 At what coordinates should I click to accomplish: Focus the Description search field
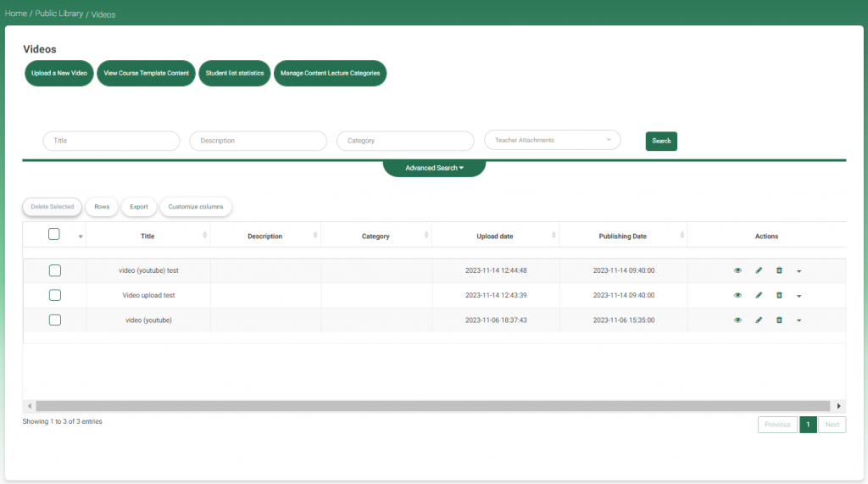coord(258,141)
